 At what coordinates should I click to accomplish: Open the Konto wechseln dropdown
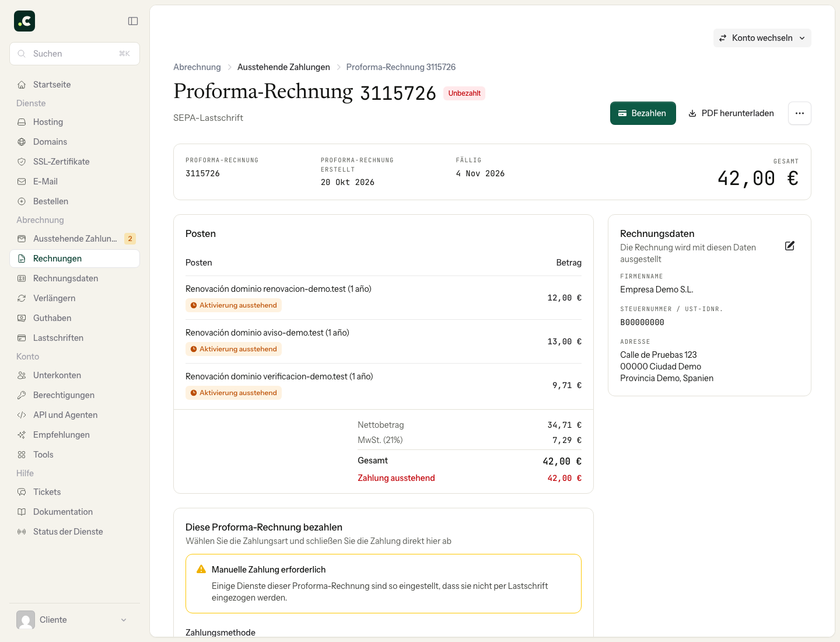(762, 38)
